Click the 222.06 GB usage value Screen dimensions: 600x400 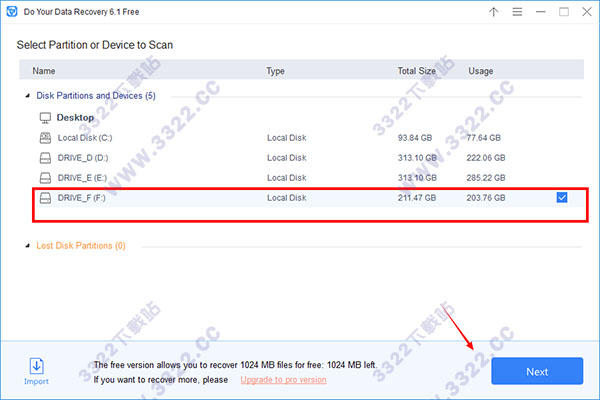tap(486, 158)
